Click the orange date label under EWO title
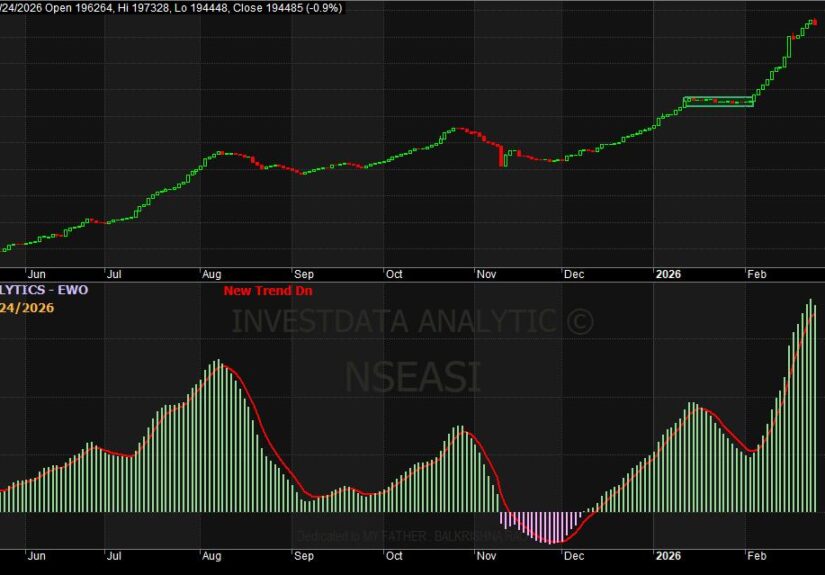 coord(27,307)
